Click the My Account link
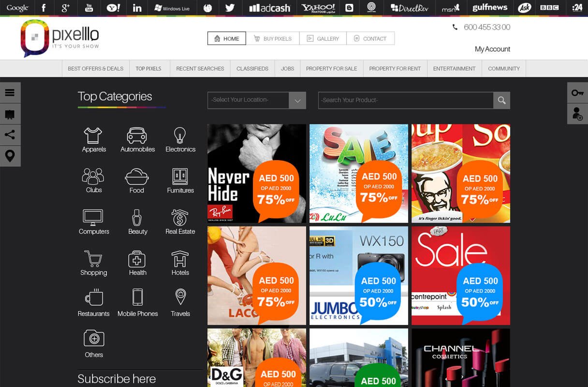Image resolution: width=588 pixels, height=387 pixels. point(492,49)
